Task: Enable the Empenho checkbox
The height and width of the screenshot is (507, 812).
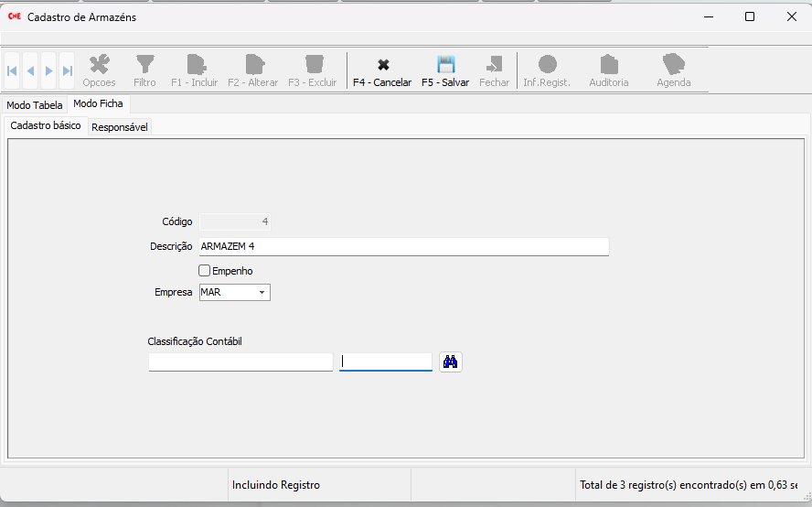Action: click(x=205, y=271)
